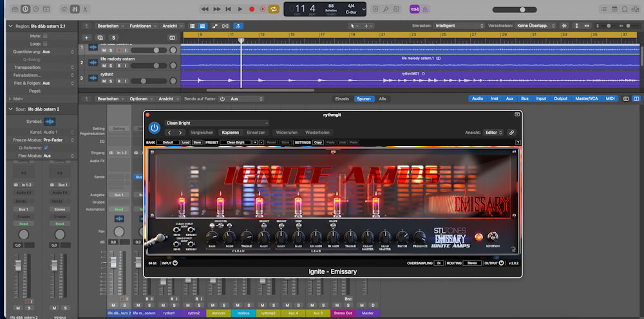Start playback with the Play button
The height and width of the screenshot is (319, 644).
[x=240, y=9]
